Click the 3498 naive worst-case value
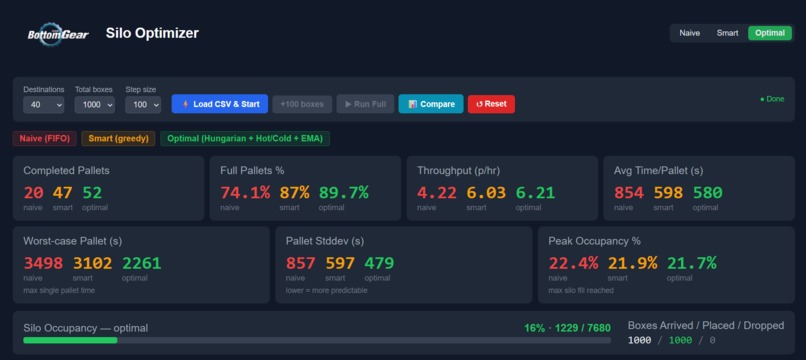 [x=43, y=263]
